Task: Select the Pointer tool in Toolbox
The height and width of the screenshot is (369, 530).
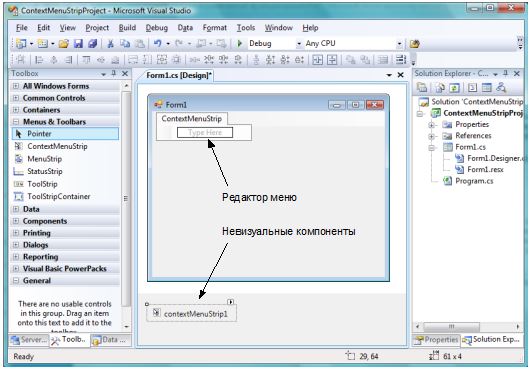Action: pos(65,134)
